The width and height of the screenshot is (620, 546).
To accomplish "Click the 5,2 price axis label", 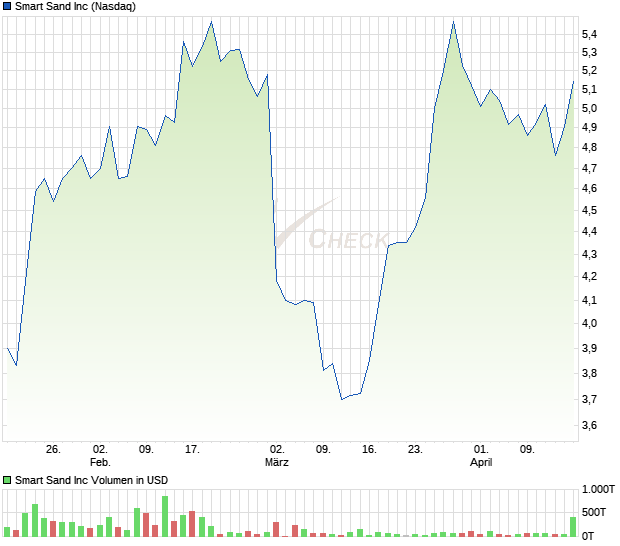I will coord(589,70).
